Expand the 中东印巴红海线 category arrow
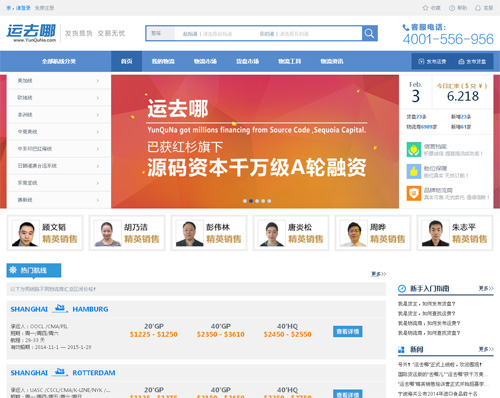The width and height of the screenshot is (500, 398). 98,149
